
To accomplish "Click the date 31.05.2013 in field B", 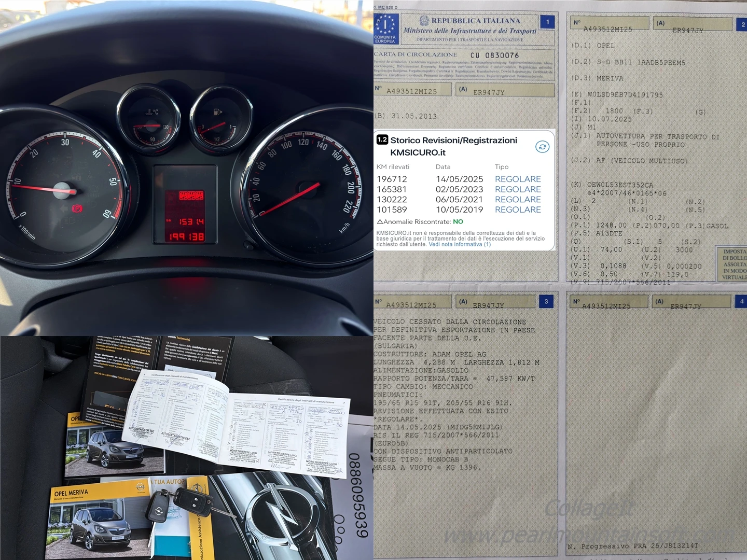I will pyautogui.click(x=413, y=116).
